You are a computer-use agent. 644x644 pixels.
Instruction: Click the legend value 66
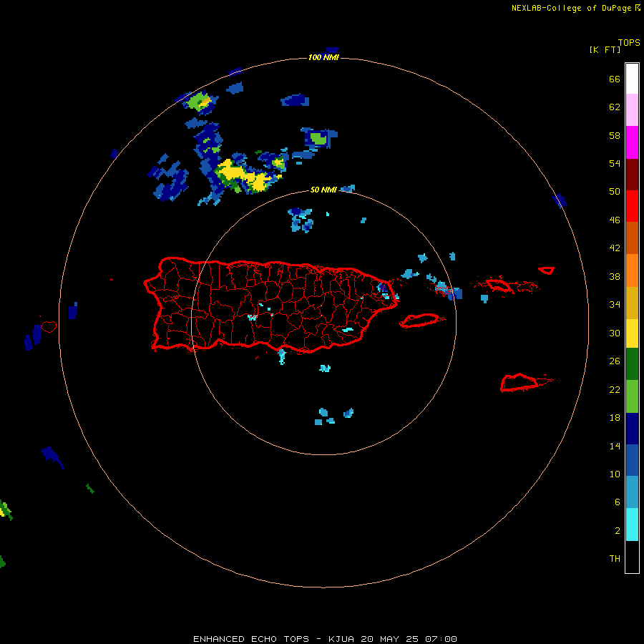pos(615,79)
